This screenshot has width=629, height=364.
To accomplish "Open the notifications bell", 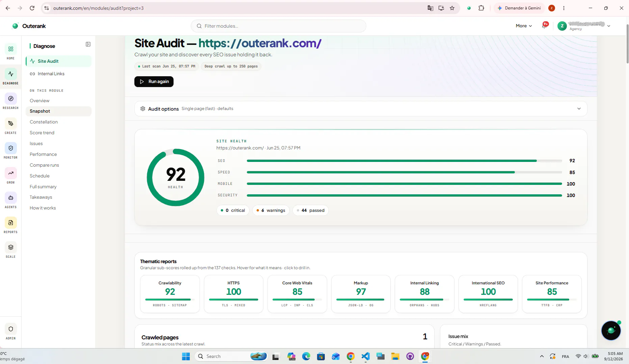I will coord(545,26).
